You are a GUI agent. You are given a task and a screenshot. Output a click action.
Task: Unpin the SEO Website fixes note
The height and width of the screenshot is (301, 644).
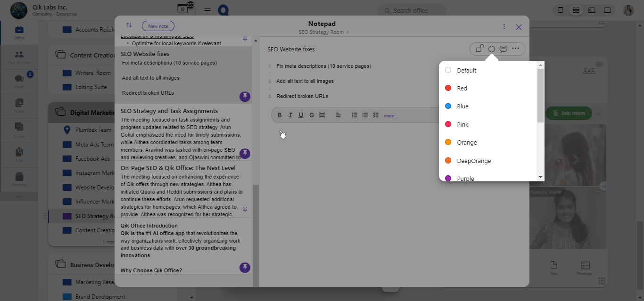point(245,97)
